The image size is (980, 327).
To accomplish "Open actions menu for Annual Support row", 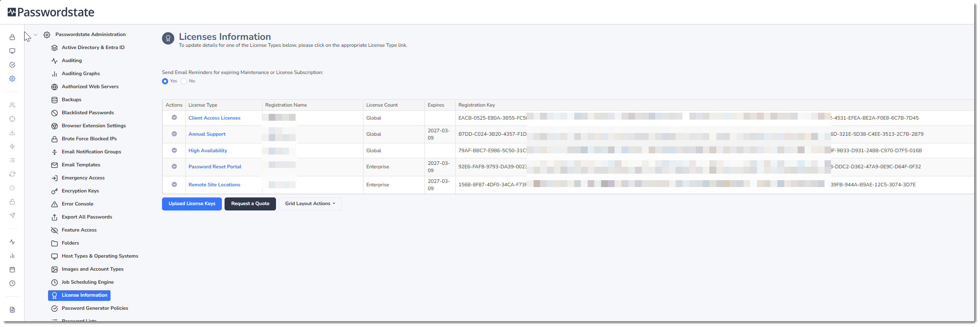I will pyautogui.click(x=174, y=134).
